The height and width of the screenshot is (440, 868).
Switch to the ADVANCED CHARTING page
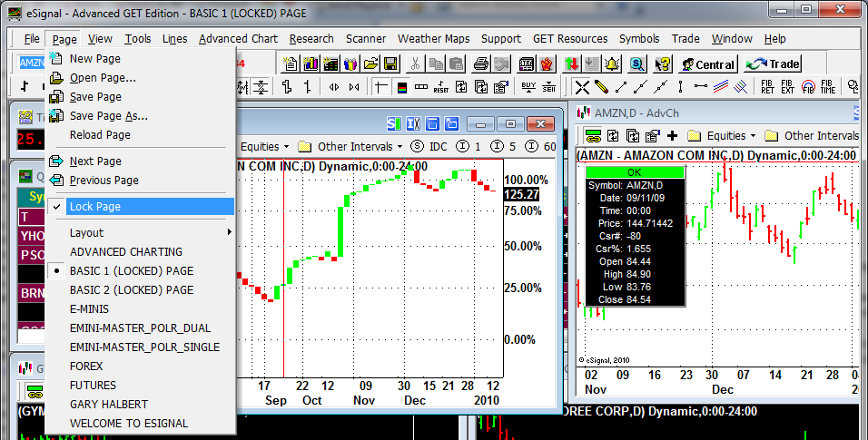coord(141,252)
